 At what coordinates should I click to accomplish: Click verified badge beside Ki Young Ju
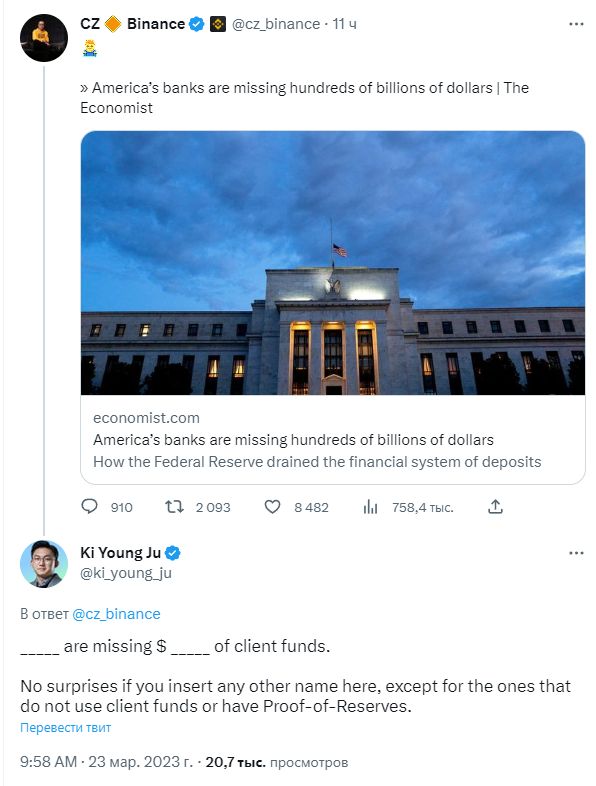[172, 553]
